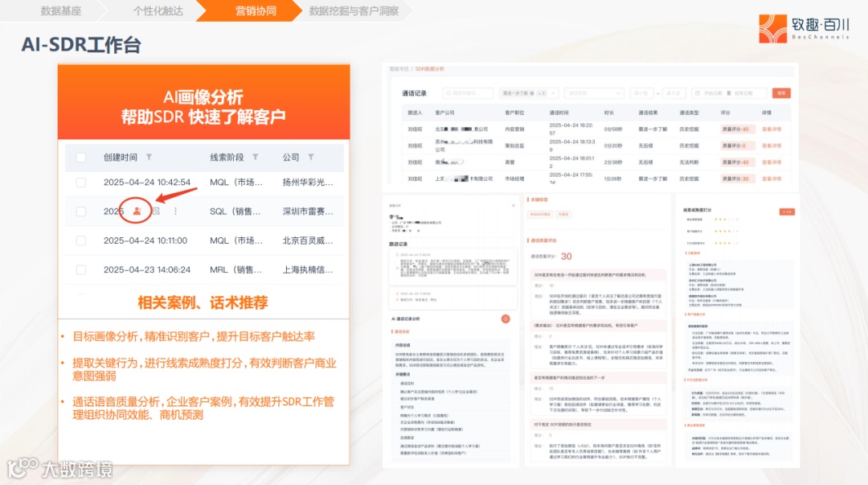Click the 智能专区 breadcrumb
This screenshot has width=868, height=485.
pos(399,69)
